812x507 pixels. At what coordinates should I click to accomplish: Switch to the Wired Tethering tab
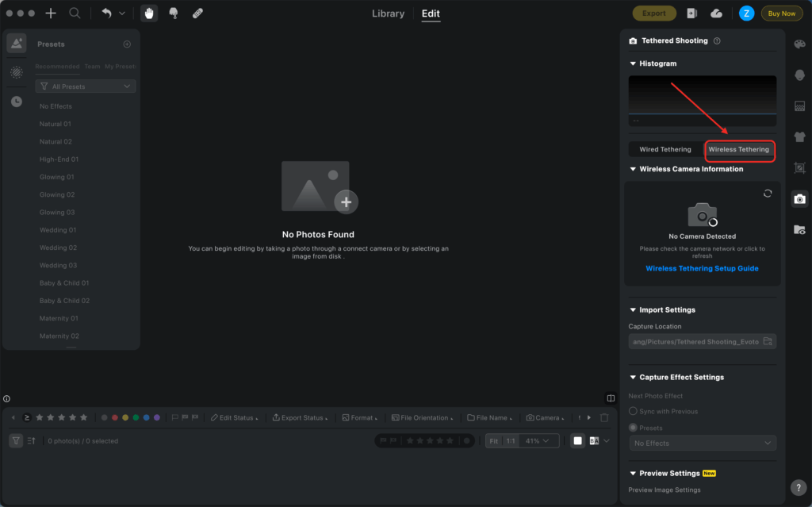tap(665, 149)
